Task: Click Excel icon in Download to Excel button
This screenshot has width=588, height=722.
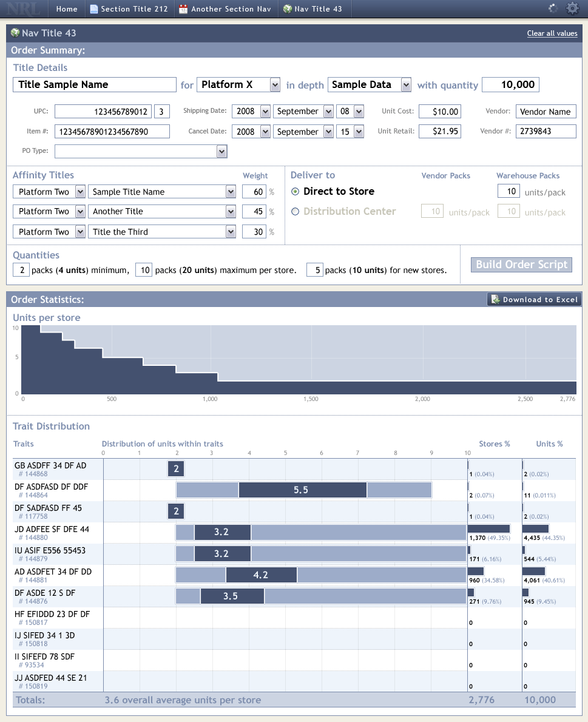Action: pos(495,299)
